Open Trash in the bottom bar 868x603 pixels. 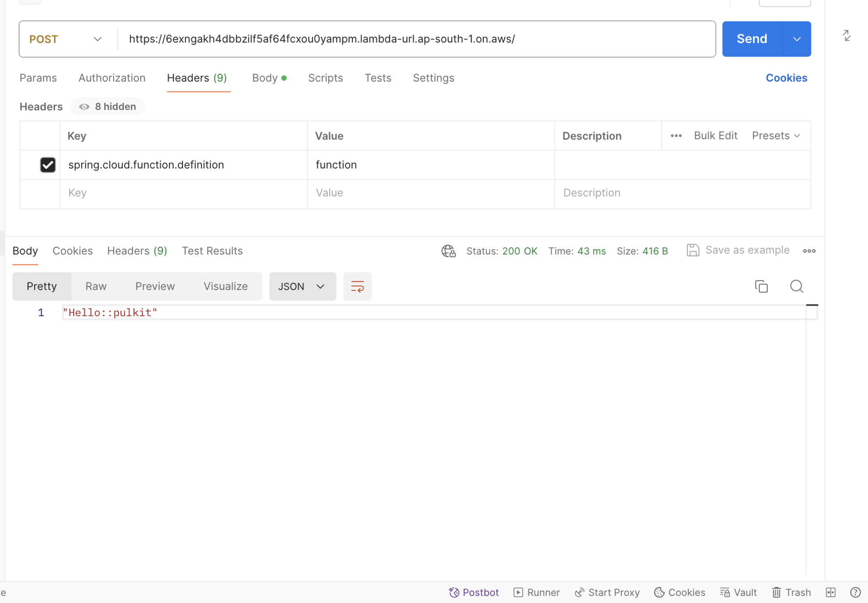tap(791, 592)
